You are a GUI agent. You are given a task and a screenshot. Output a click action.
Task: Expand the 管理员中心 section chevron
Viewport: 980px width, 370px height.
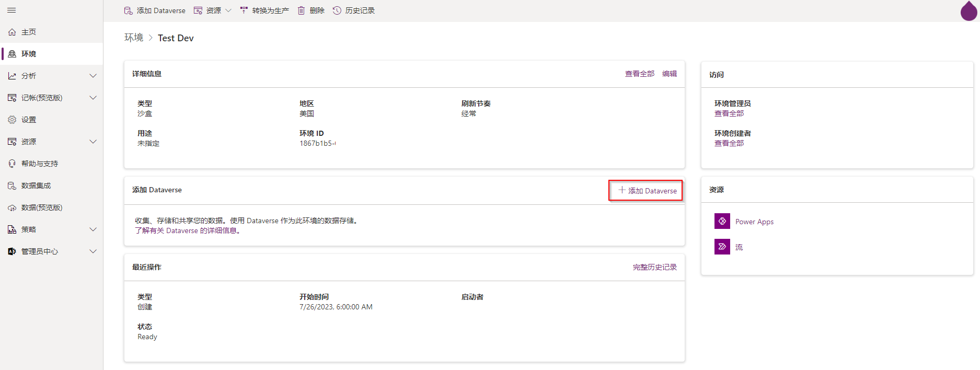(93, 251)
